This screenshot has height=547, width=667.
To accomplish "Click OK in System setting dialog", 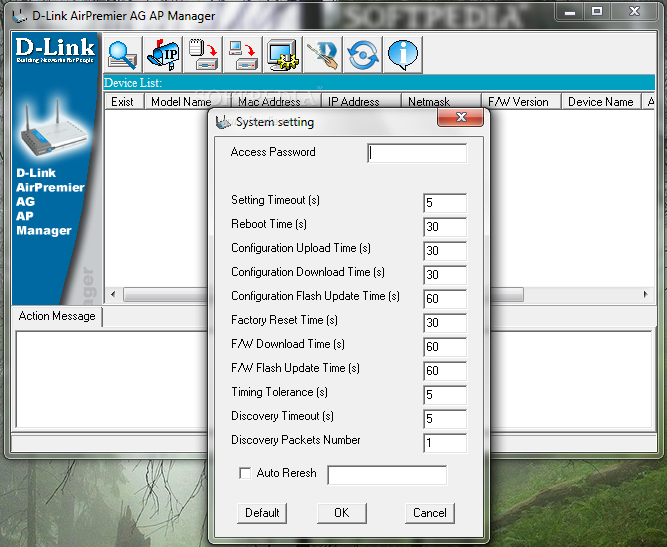I will point(342,513).
